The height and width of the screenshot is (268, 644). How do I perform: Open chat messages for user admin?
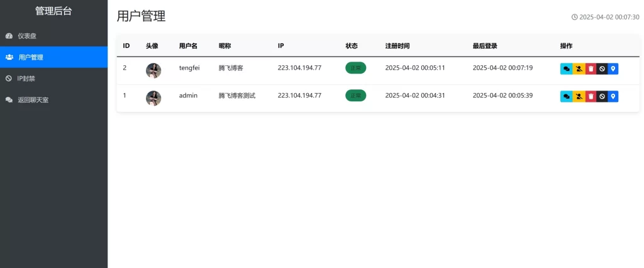click(567, 97)
